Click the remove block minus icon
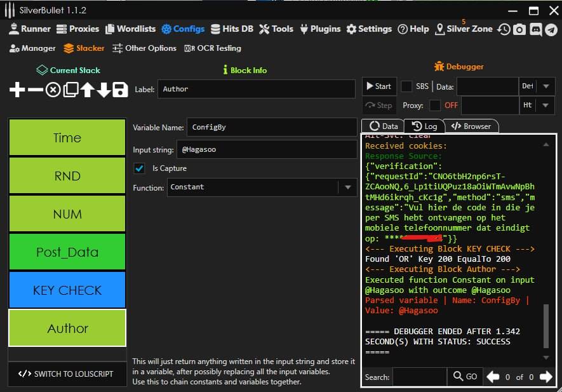Screen dimensions: 562x392 pyautogui.click(x=36, y=90)
